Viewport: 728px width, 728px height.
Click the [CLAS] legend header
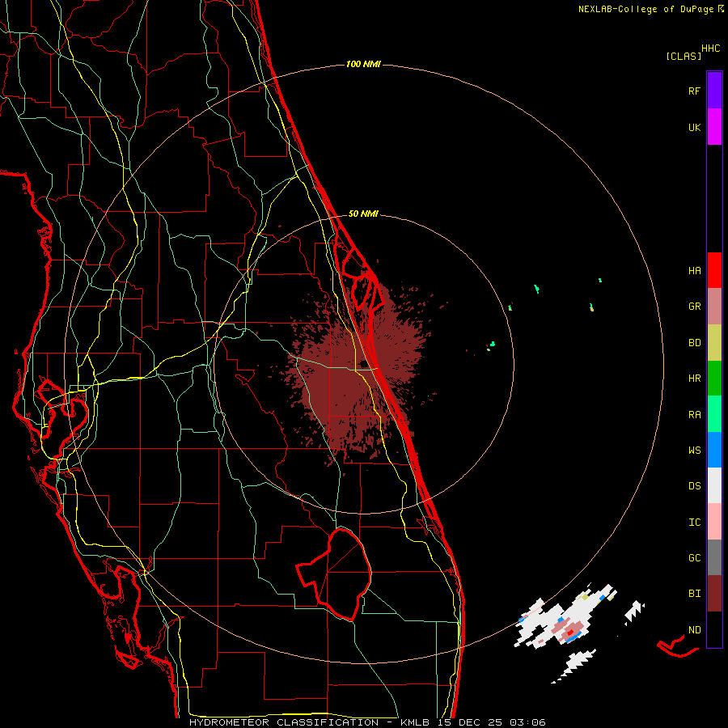click(684, 57)
